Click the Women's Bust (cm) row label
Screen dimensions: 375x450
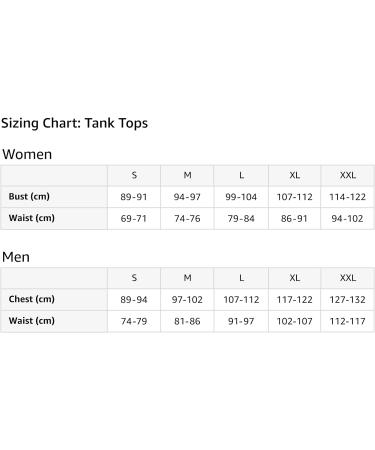[29, 196]
